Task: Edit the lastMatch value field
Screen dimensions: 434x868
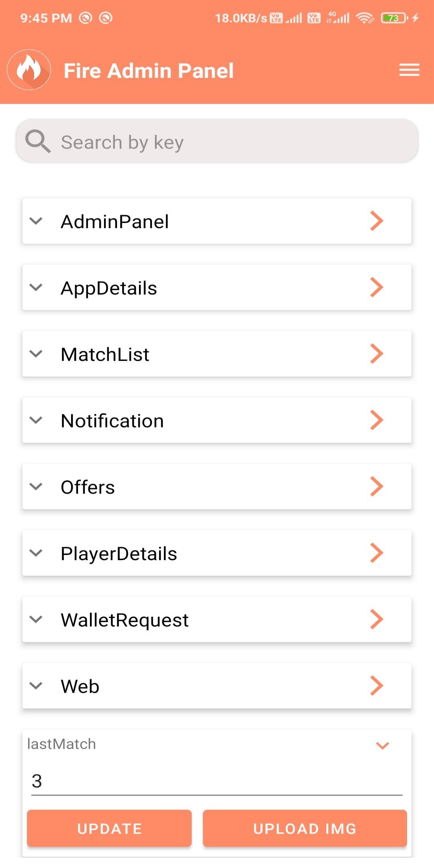Action: pos(217,781)
